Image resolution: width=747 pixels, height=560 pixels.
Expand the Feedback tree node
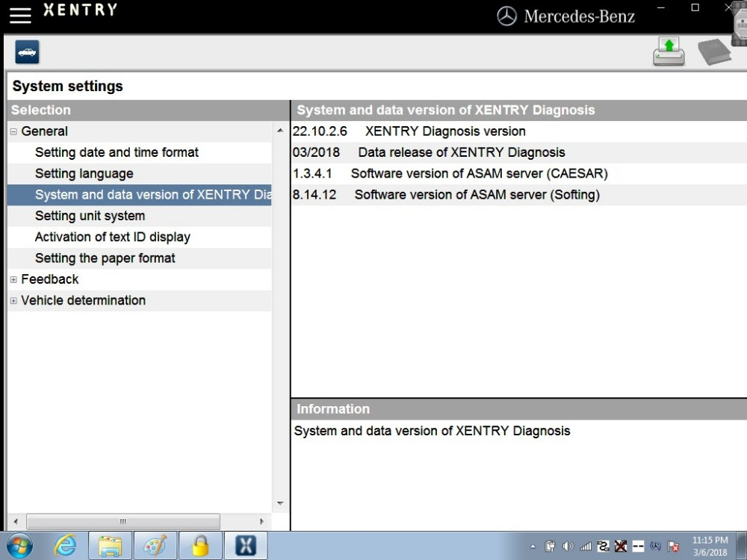tap(13, 279)
